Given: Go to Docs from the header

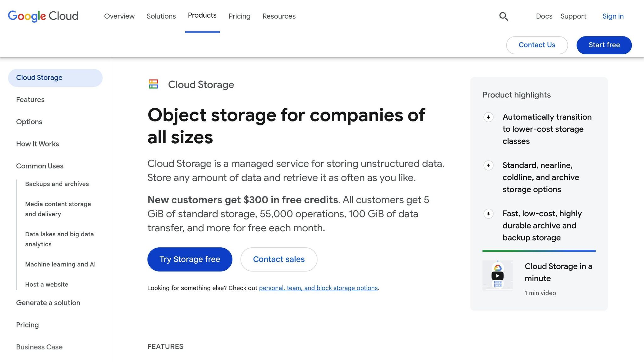Looking at the screenshot, I should 544,16.
